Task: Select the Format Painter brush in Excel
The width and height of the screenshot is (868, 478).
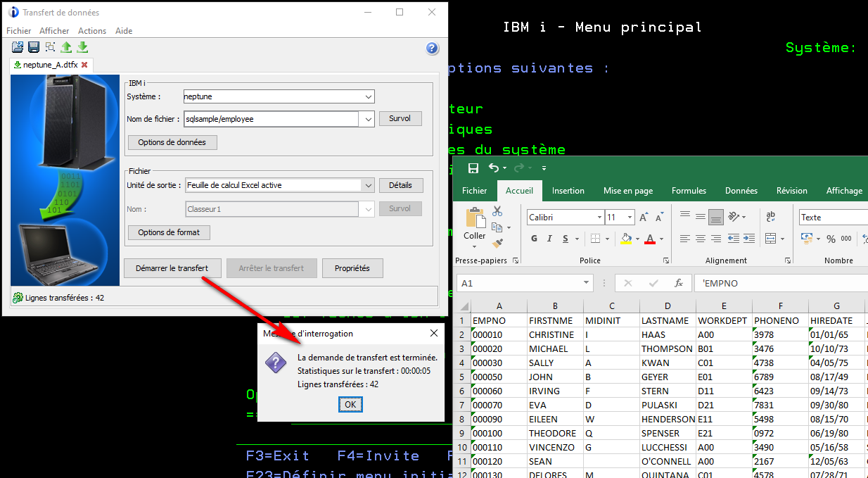Action: [498, 243]
